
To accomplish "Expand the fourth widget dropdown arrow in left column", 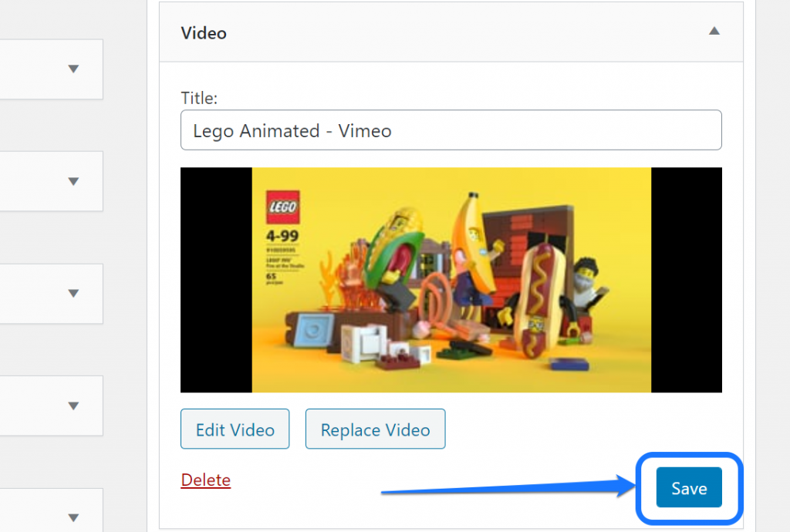I will [73, 406].
